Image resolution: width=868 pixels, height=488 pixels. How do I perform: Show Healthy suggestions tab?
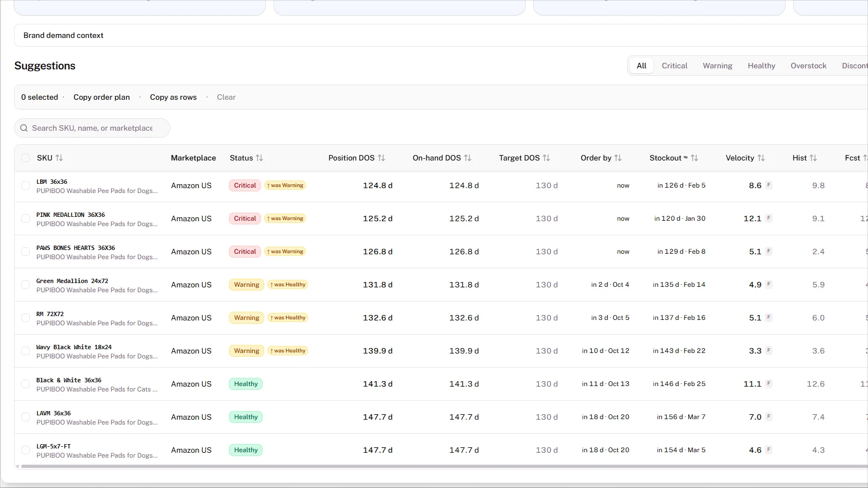click(761, 66)
